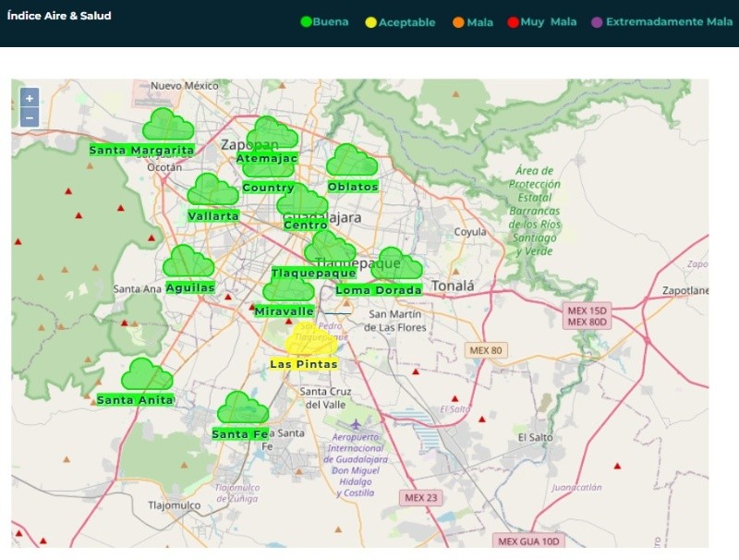Select the Aguilas station cloud marker
The height and width of the screenshot is (560, 739).
tap(188, 262)
